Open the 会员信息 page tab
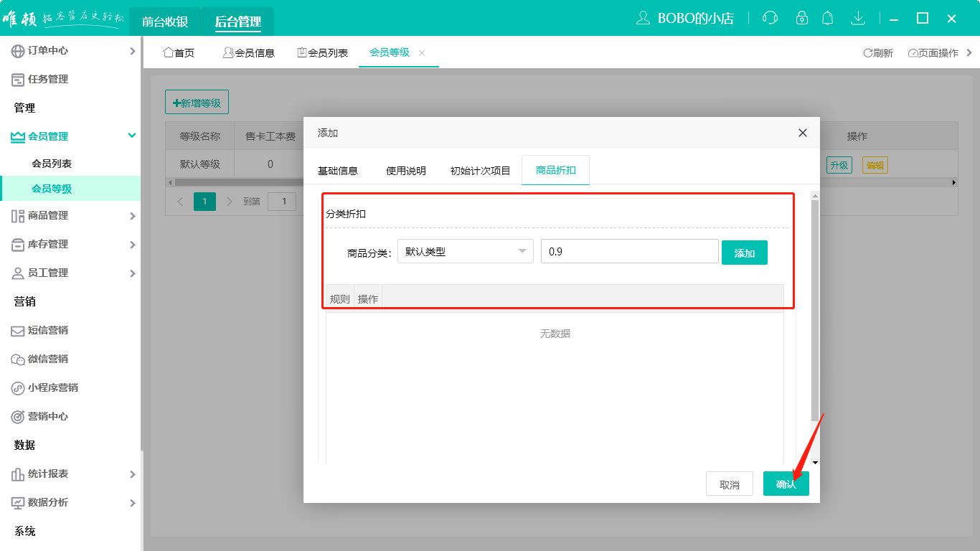The width and height of the screenshot is (980, 551). click(x=249, y=53)
